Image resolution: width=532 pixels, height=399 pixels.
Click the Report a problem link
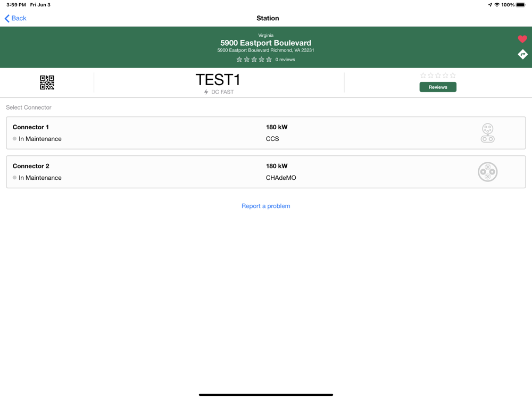point(265,206)
